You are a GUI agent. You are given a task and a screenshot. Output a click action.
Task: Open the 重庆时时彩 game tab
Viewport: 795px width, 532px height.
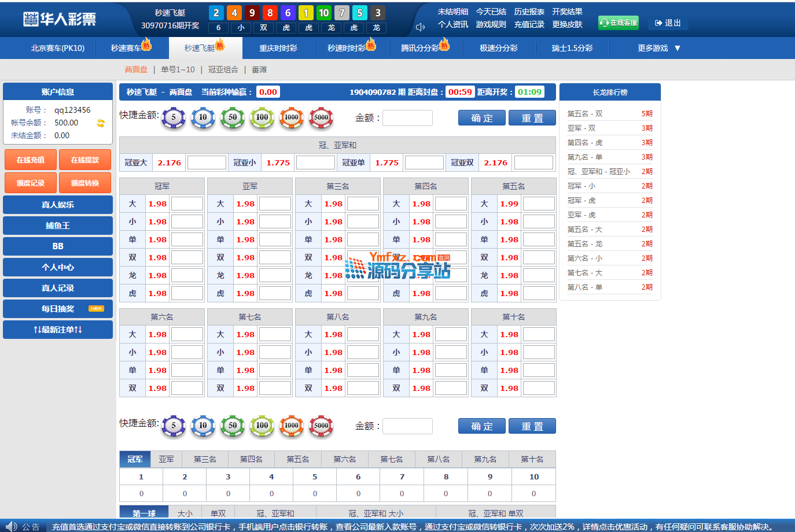pyautogui.click(x=278, y=48)
